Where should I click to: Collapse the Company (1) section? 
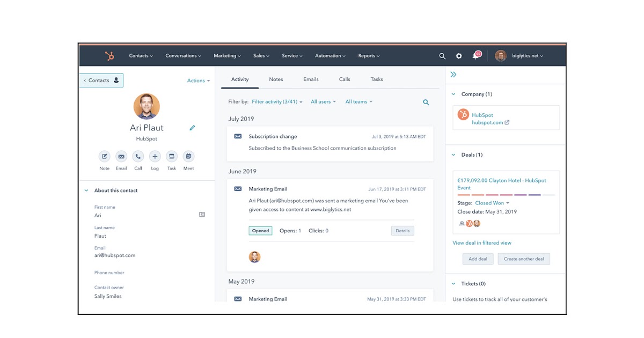pyautogui.click(x=453, y=94)
